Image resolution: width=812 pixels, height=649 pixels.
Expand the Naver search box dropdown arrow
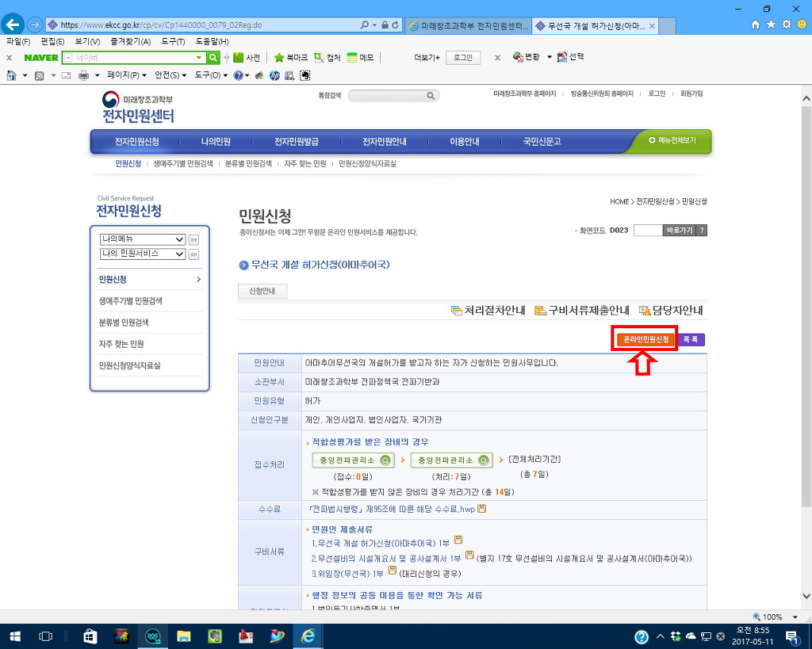[x=199, y=57]
